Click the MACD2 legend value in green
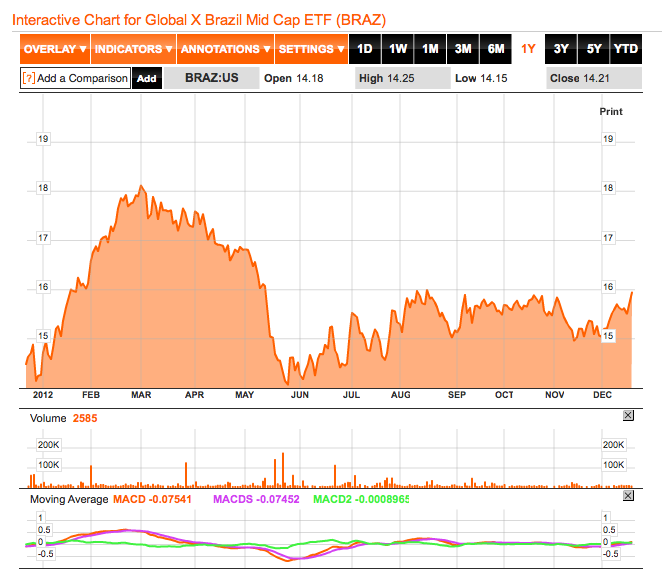 point(361,499)
